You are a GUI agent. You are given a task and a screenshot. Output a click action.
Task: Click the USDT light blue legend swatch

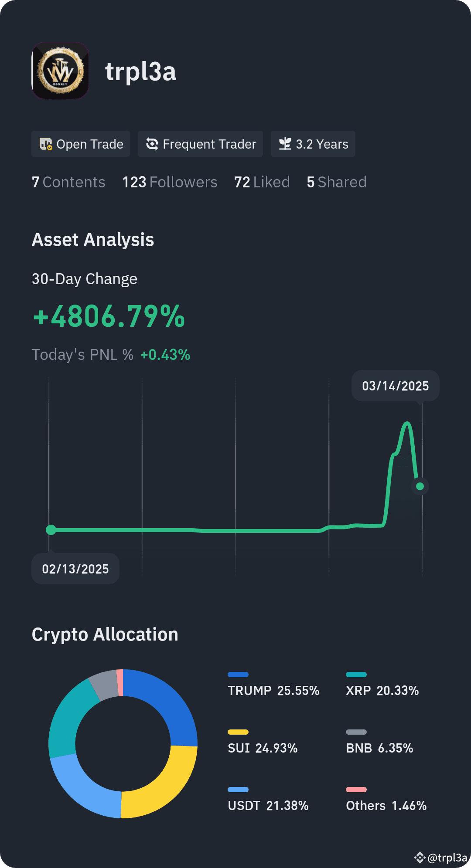[238, 790]
